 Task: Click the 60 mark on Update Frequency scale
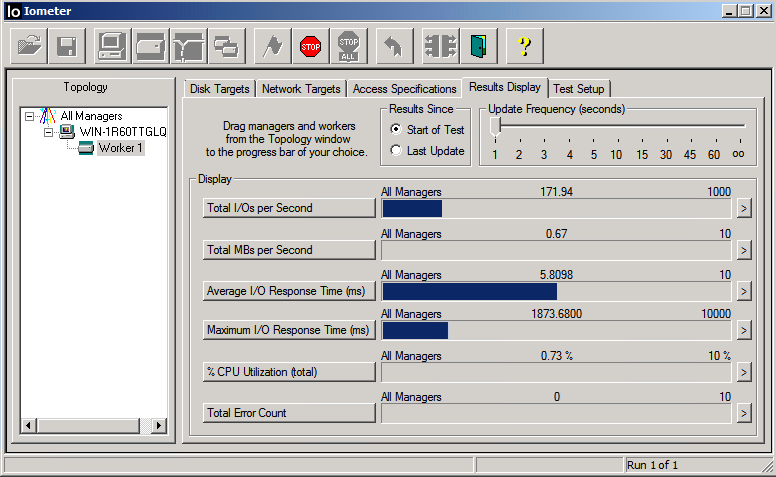[x=714, y=155]
